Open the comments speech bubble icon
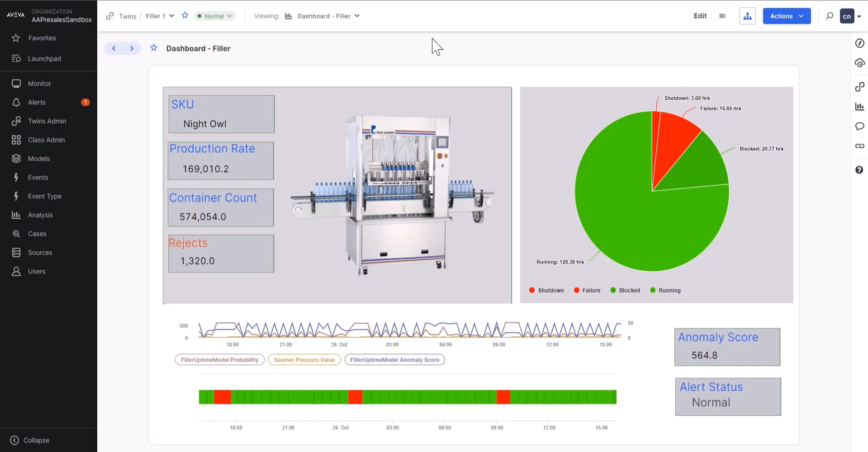This screenshot has height=452, width=868. coord(859,127)
